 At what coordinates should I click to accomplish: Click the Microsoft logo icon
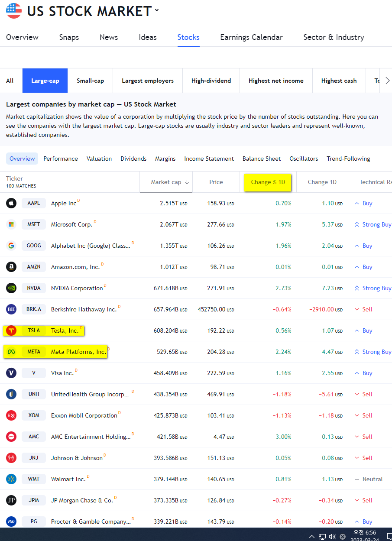11,224
